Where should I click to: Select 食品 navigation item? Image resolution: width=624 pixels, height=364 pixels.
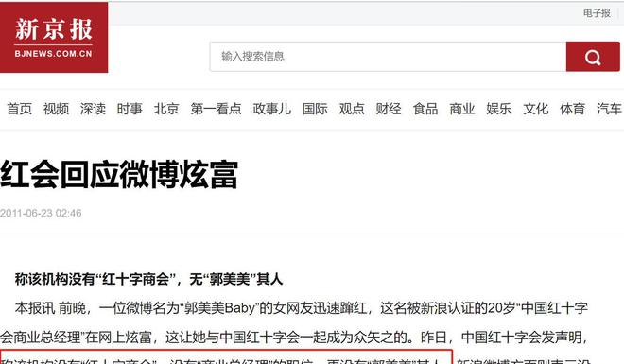click(425, 108)
